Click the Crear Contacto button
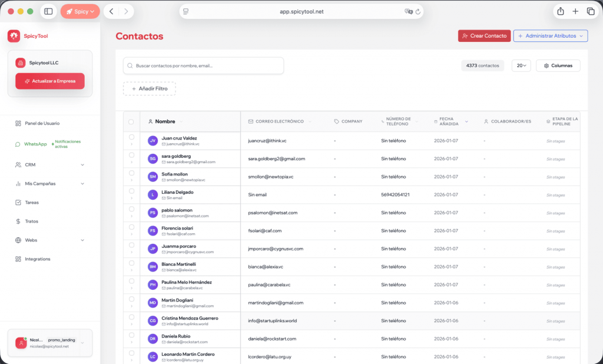The image size is (603, 364). pyautogui.click(x=484, y=36)
